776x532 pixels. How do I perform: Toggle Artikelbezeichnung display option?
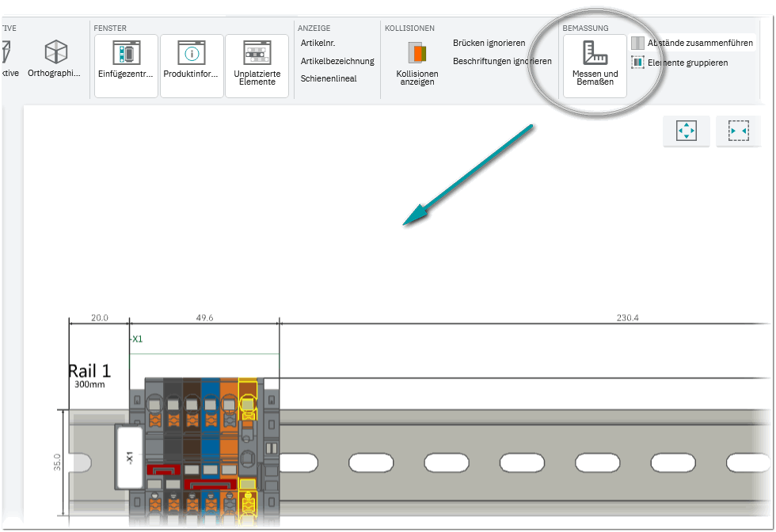tap(337, 61)
